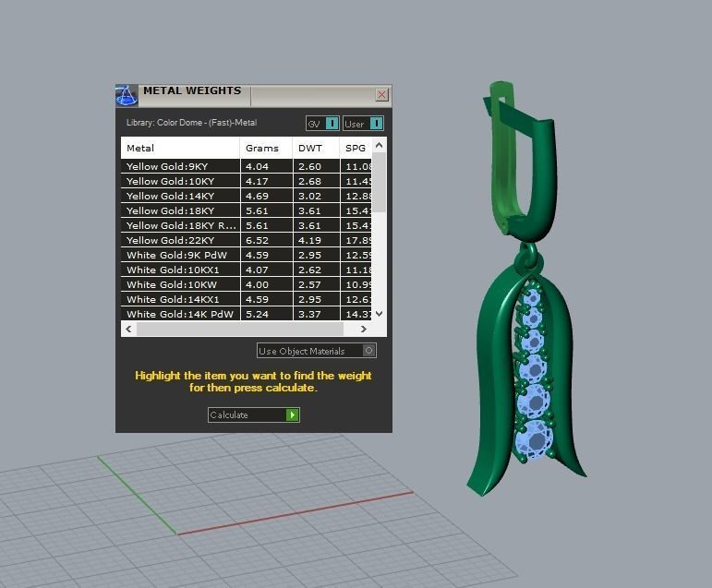Click the 5.24 grams value

(x=257, y=314)
